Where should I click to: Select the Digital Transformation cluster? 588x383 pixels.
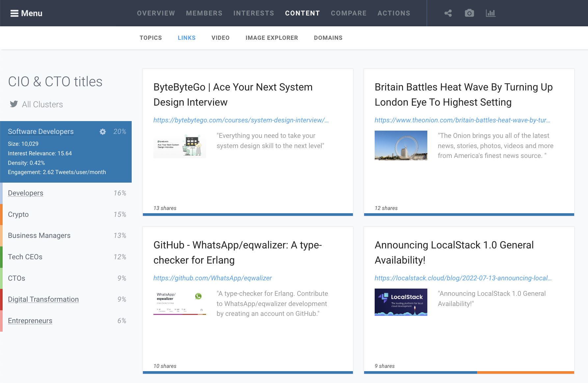43,299
